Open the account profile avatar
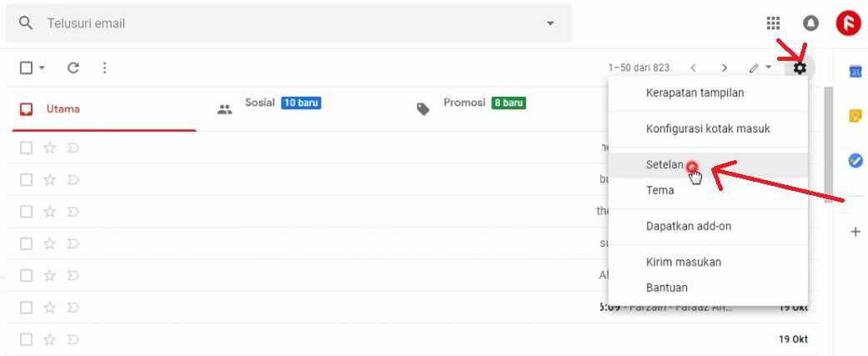The width and height of the screenshot is (868, 356). [848, 23]
